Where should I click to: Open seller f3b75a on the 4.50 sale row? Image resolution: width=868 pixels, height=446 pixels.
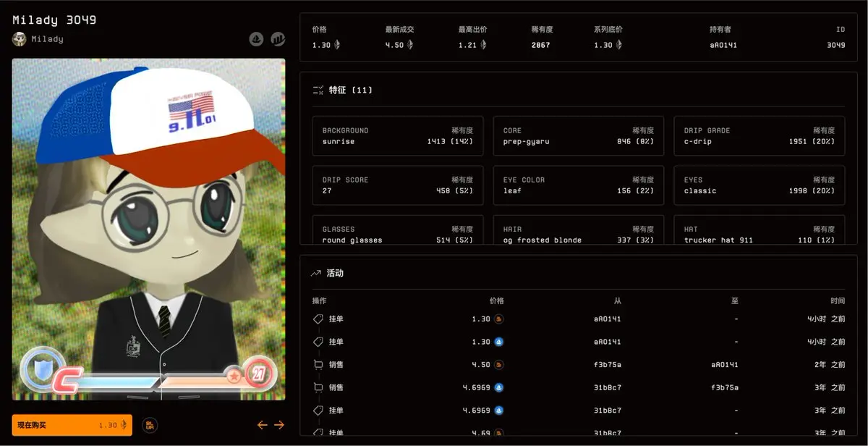[x=608, y=365]
